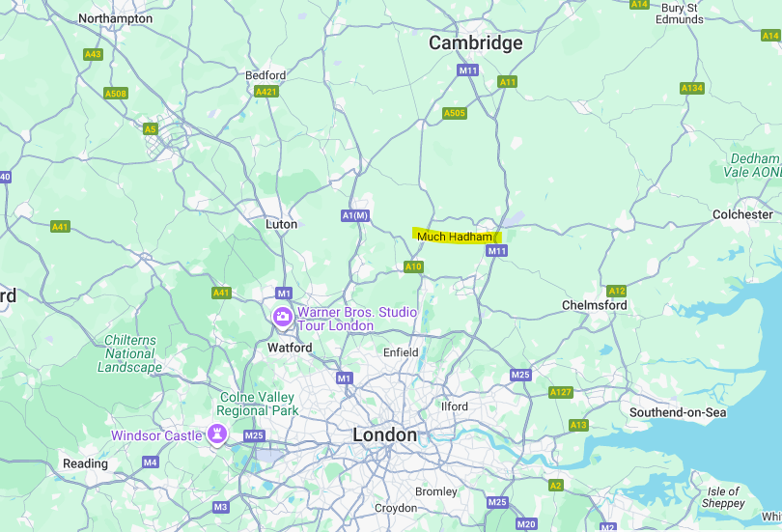
Task: Click the M4 motorway shield near Reading
Action: click(150, 462)
